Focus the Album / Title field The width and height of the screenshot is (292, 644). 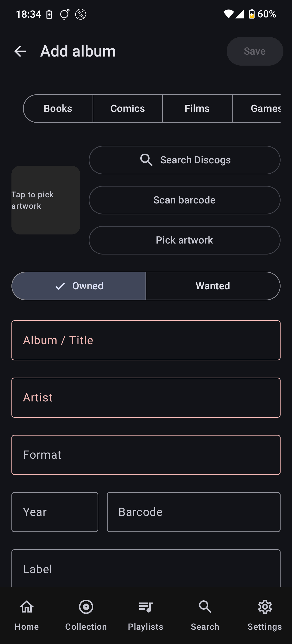(x=146, y=340)
